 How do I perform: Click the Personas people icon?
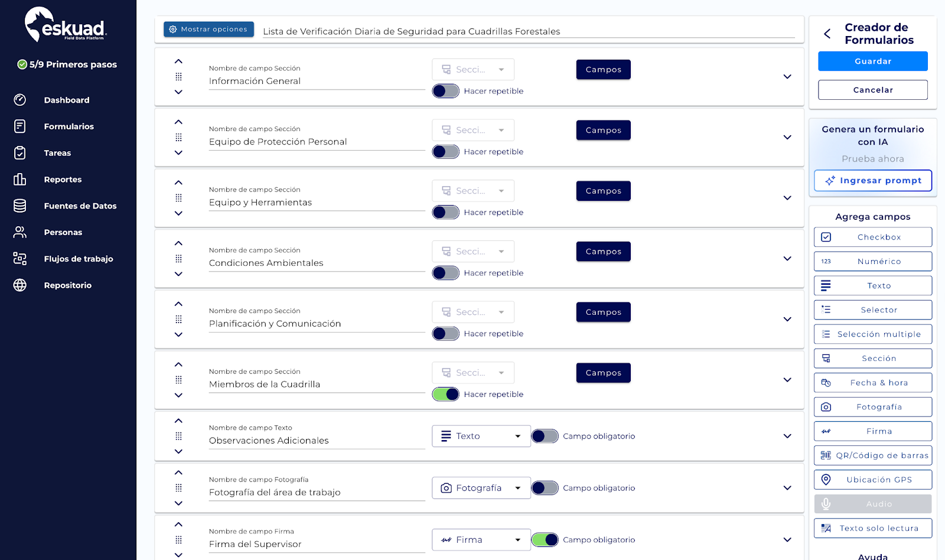(x=20, y=232)
